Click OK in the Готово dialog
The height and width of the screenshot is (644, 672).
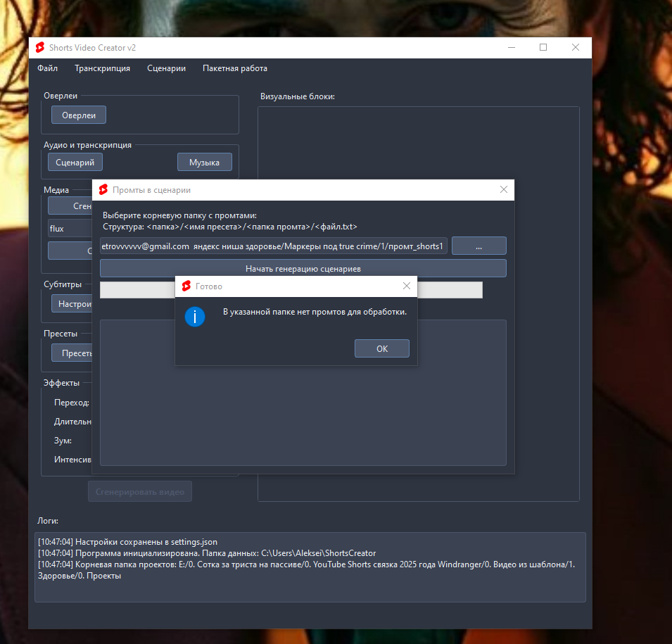click(x=381, y=348)
